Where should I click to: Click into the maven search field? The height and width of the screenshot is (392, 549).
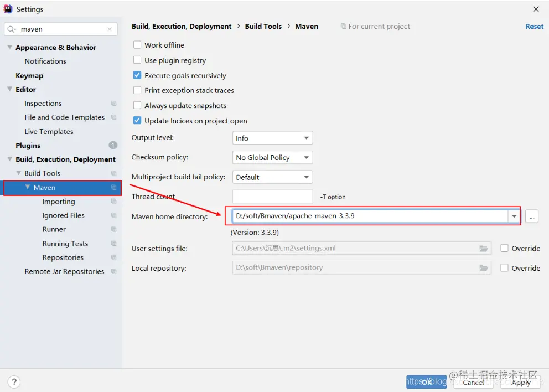click(x=61, y=29)
